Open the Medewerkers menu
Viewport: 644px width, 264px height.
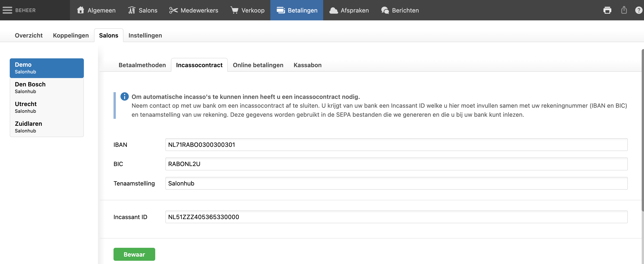pos(194,10)
